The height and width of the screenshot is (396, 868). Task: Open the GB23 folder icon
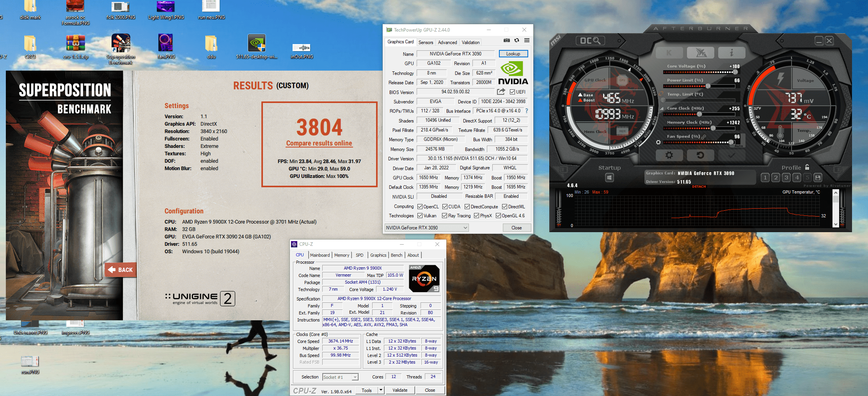tap(30, 46)
